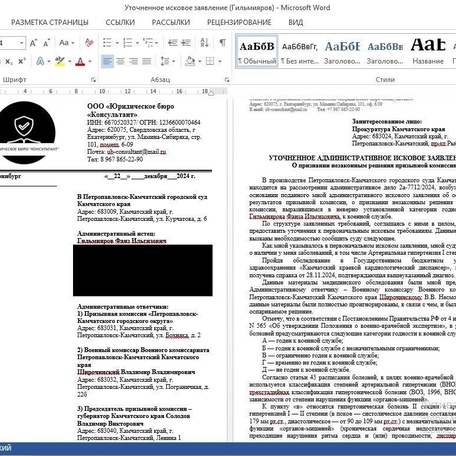Apply the first Заголовок heading style

tap(342, 51)
